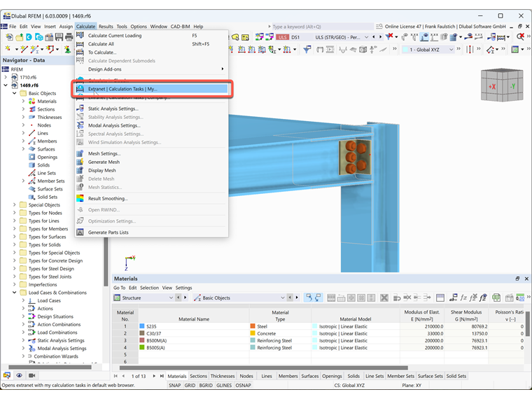Viewport: 532px width, 399px height.
Task: Expand the Special Objects folder
Action: tap(14, 205)
